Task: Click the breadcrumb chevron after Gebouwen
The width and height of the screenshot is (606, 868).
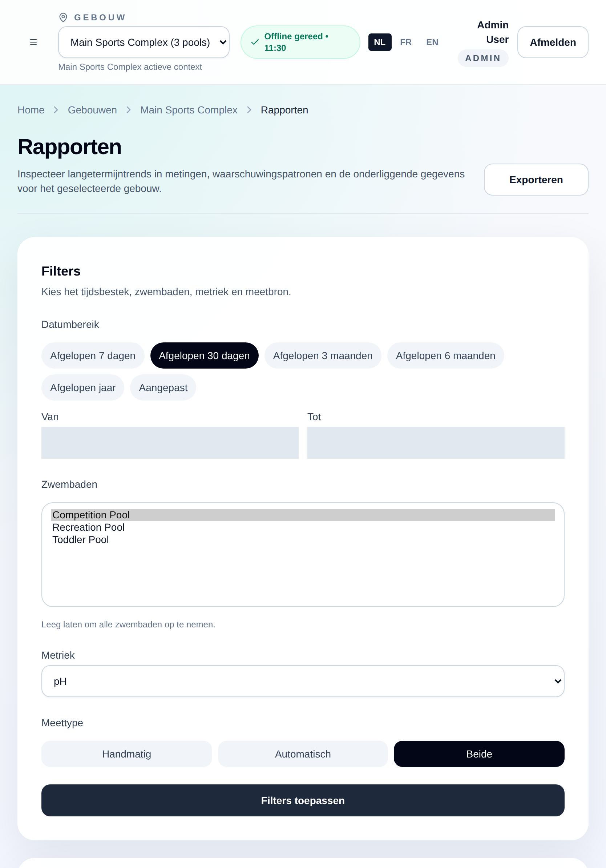Action: click(129, 110)
